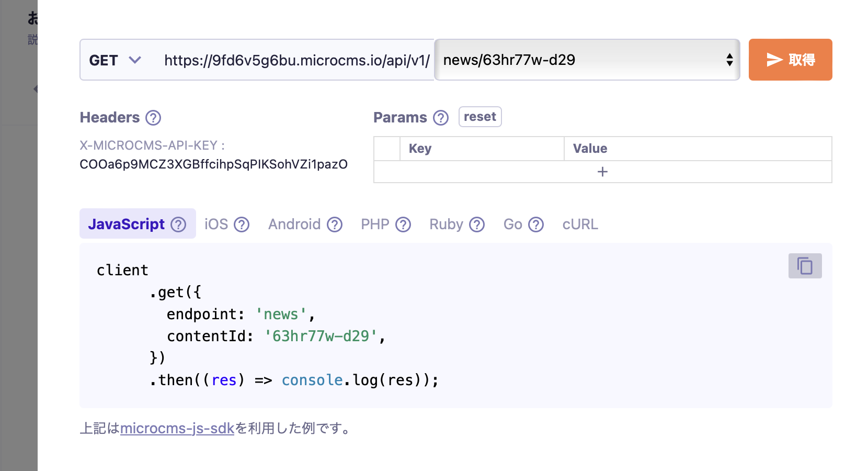Select the JavaScript code tab

[127, 225]
